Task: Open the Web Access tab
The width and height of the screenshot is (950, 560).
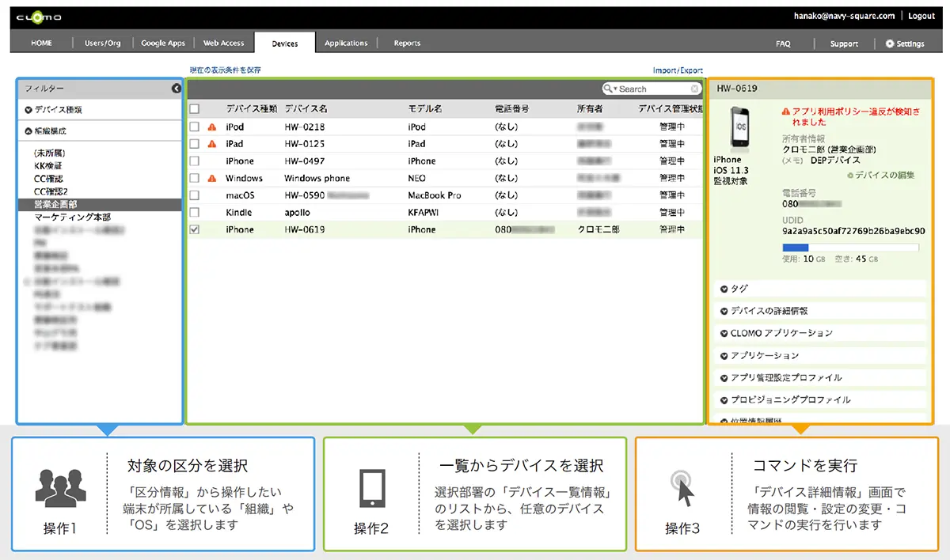Action: 224,44
